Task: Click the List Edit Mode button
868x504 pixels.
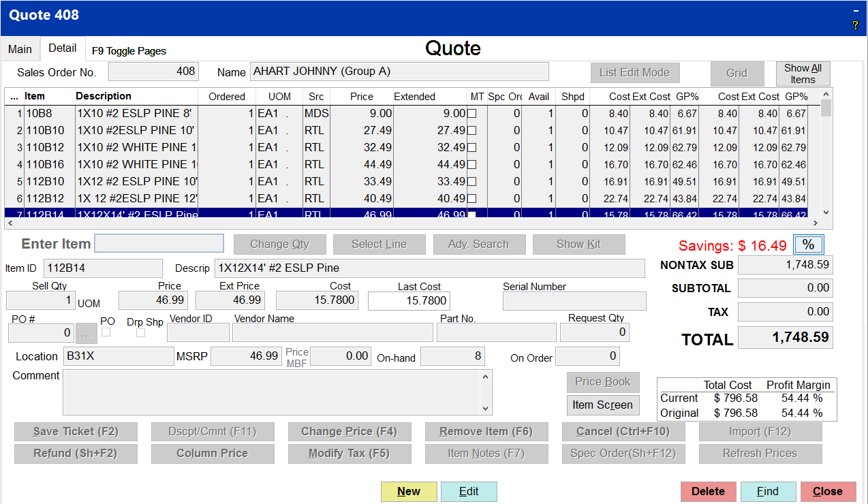Action: coord(635,73)
